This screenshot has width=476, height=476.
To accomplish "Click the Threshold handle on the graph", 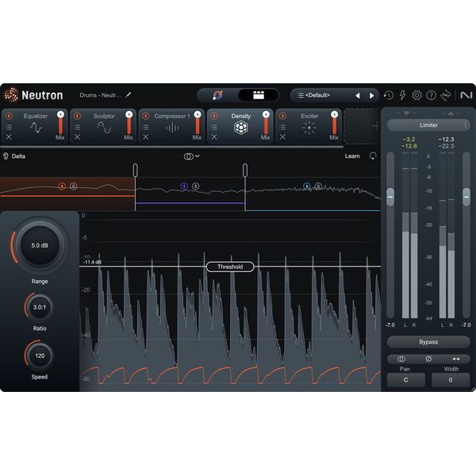I will (x=230, y=267).
